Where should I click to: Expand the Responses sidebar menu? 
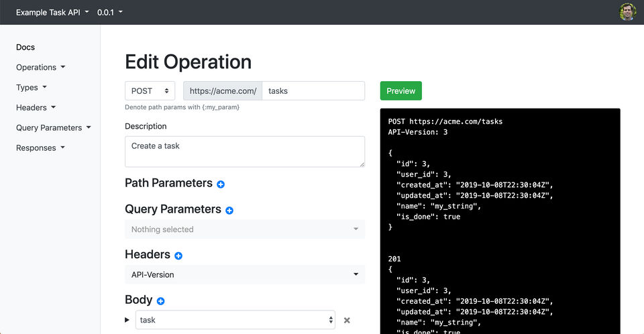41,148
